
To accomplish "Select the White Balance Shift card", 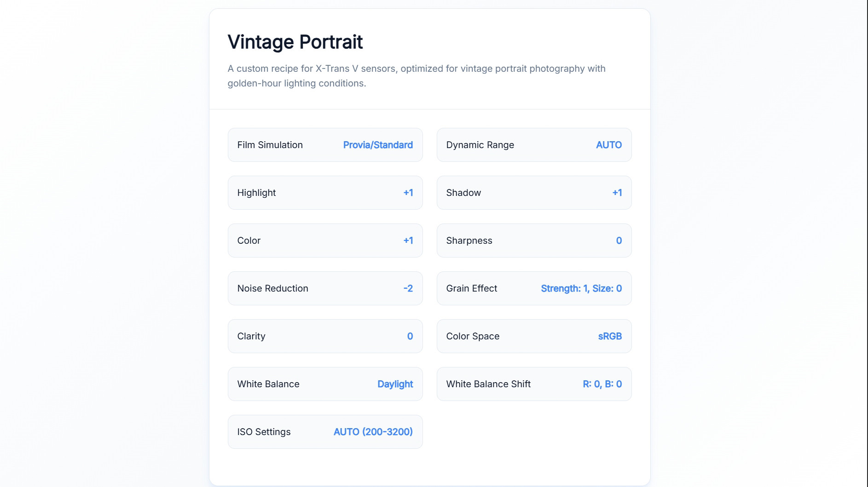I will click(x=534, y=384).
